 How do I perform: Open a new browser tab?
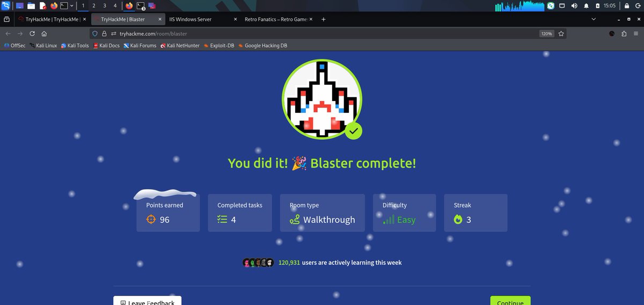tap(323, 19)
